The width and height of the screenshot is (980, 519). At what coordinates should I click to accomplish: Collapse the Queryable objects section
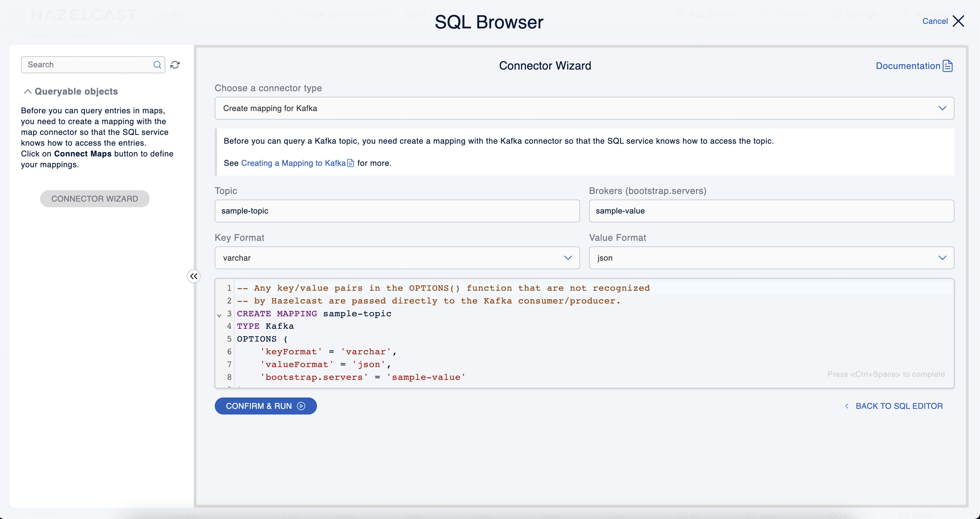pyautogui.click(x=27, y=91)
